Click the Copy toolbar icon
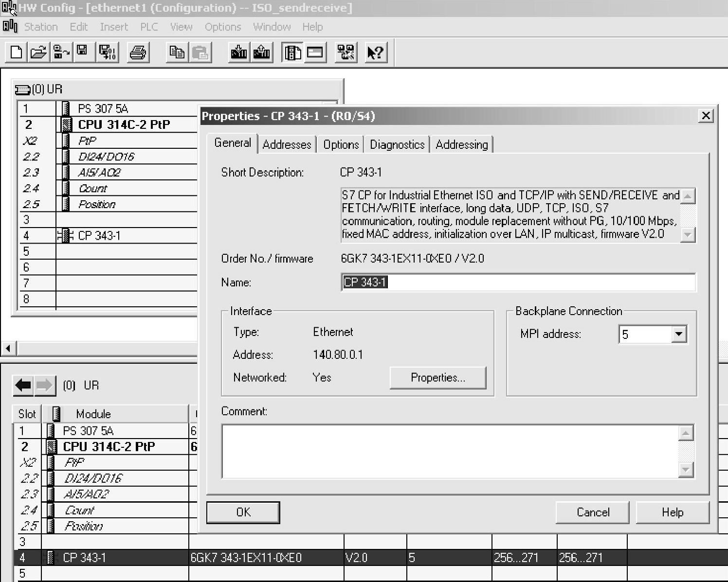The image size is (728, 582). (177, 52)
